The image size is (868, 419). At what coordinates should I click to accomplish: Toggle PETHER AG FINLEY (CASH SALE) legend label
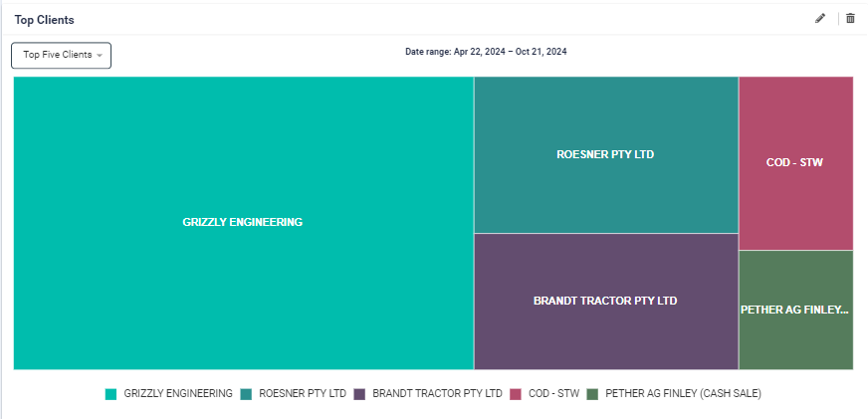click(683, 394)
